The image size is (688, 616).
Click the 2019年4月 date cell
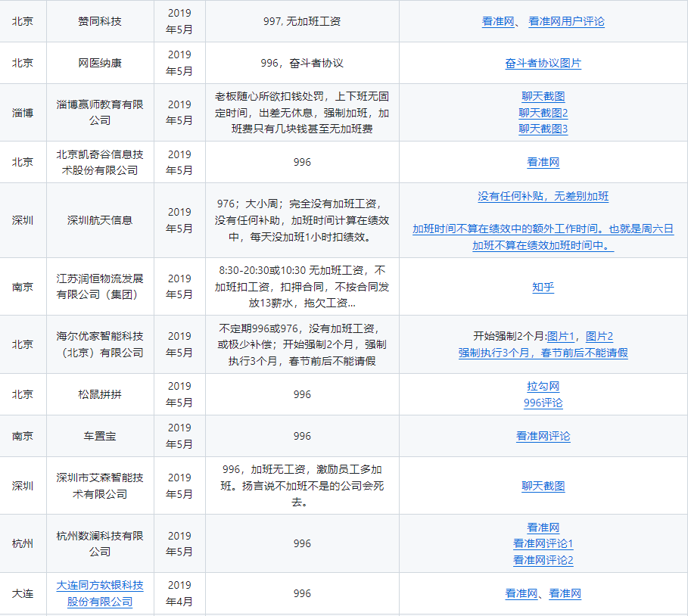coord(179,593)
